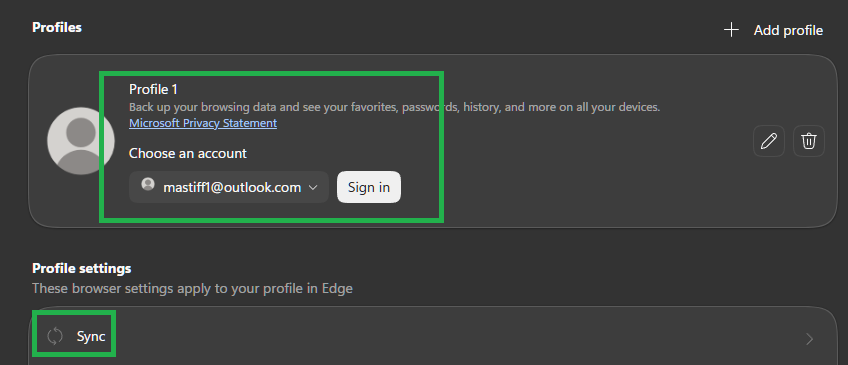This screenshot has width=848, height=365.
Task: Click the small avatar icon beside mastiff1@outlook.com
Action: [148, 184]
